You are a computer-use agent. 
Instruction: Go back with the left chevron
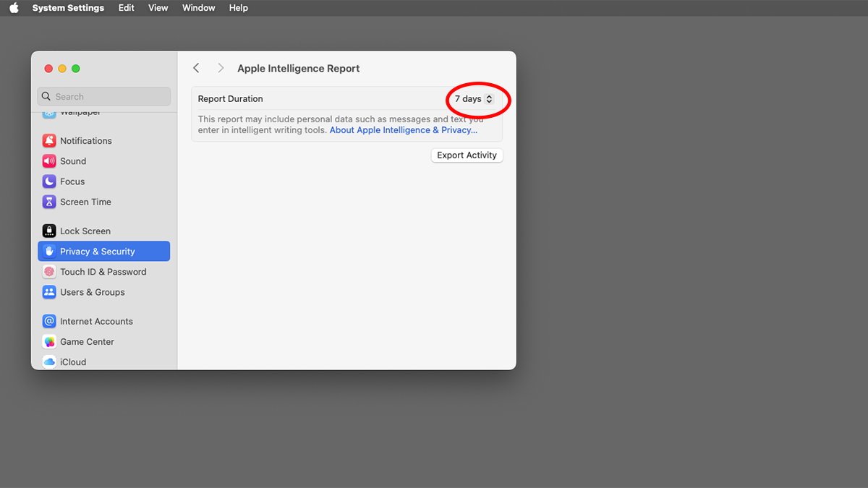click(x=196, y=68)
